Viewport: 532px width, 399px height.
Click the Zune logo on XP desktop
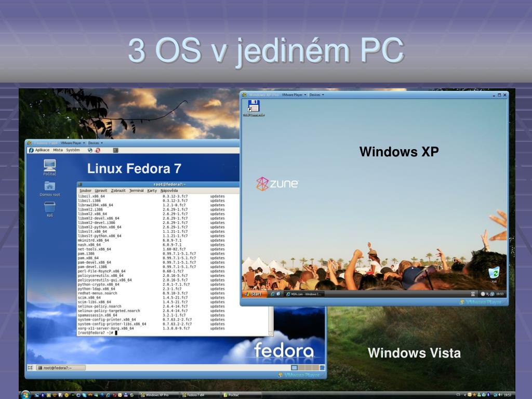(x=277, y=183)
